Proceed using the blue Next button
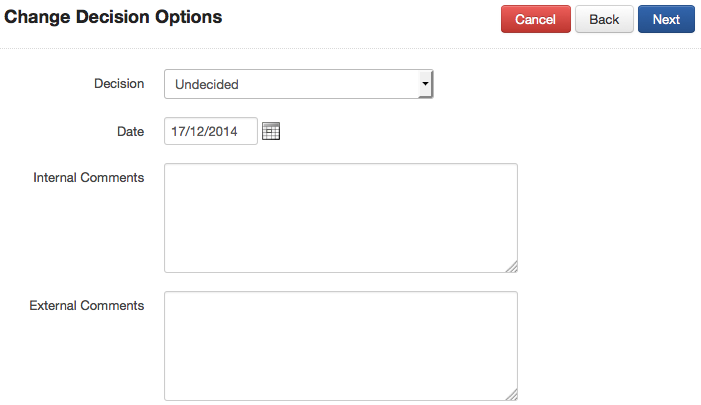Image resolution: width=701 pixels, height=405 pixels. (x=666, y=19)
